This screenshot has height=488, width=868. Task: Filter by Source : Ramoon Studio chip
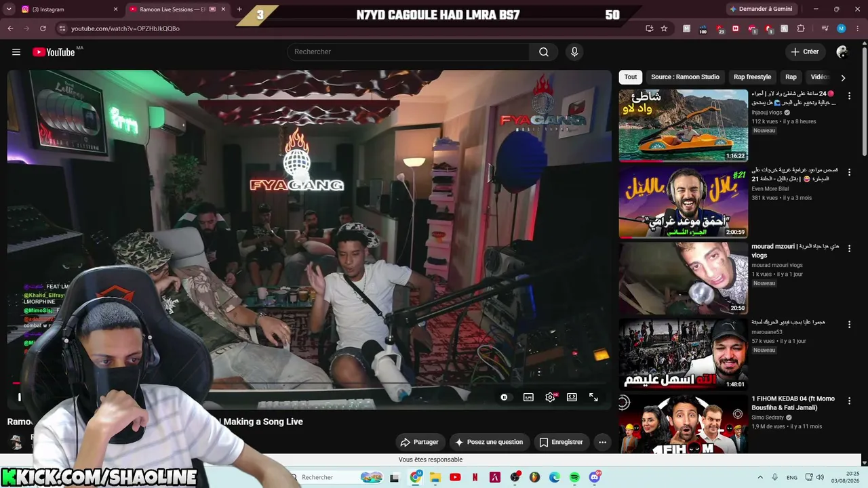point(685,77)
